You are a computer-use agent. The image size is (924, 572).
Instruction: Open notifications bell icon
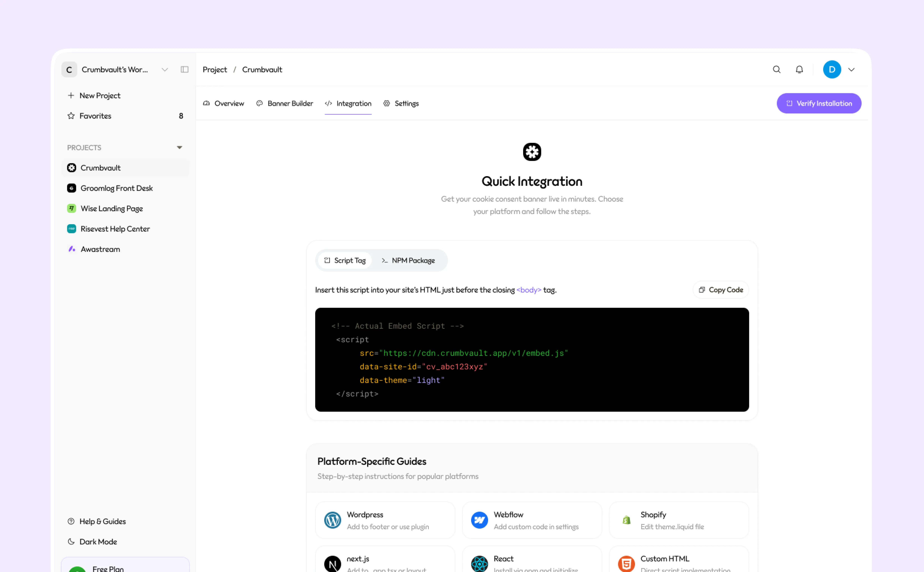799,70
